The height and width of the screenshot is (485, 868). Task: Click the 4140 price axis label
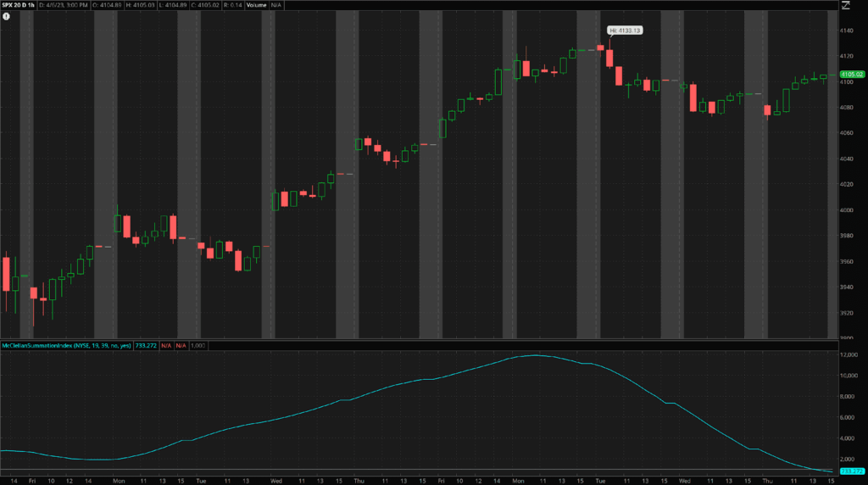click(847, 31)
